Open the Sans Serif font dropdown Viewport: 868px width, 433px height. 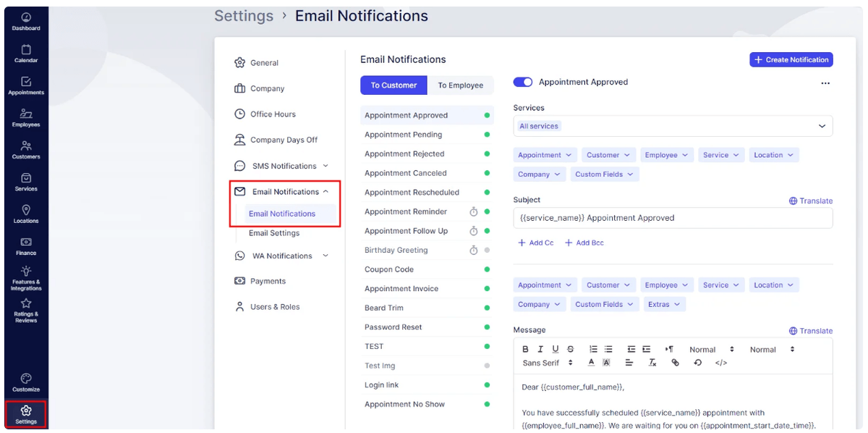pos(548,363)
